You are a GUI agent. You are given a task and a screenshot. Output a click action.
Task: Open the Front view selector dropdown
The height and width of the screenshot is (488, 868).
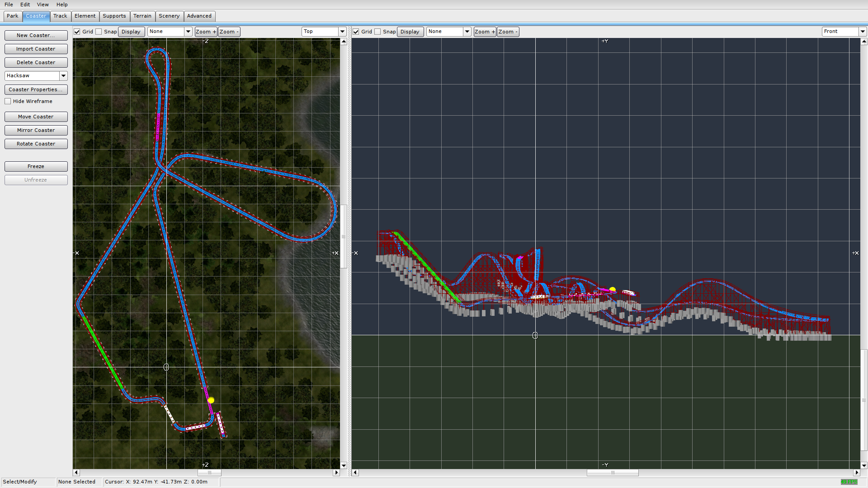pyautogui.click(x=862, y=32)
